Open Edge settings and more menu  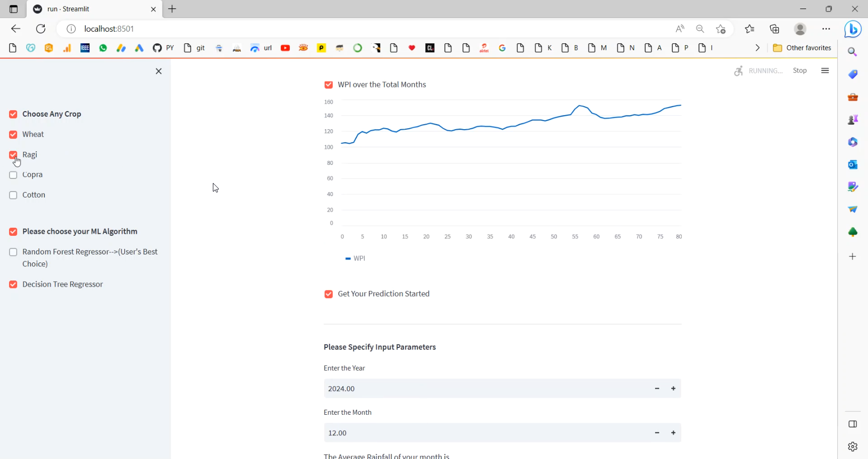[x=826, y=29]
